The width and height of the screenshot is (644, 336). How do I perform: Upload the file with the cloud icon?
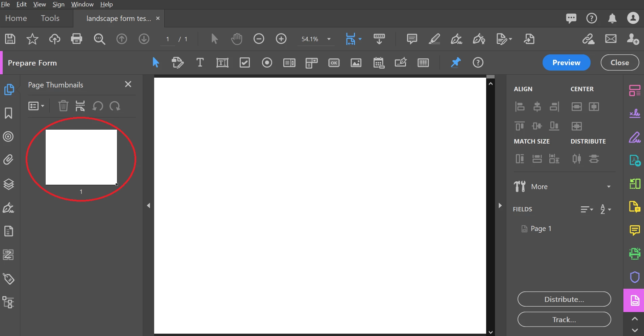coord(55,39)
